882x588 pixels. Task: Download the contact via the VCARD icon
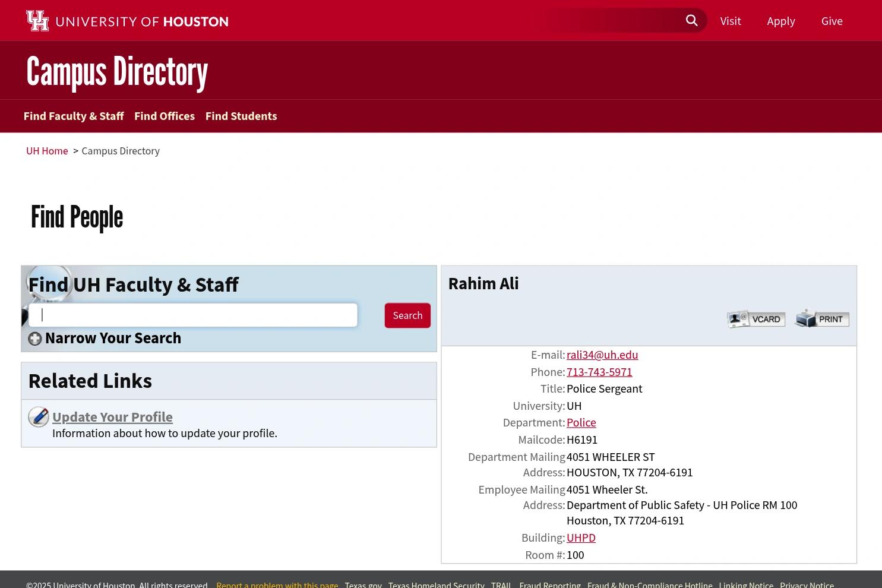756,319
